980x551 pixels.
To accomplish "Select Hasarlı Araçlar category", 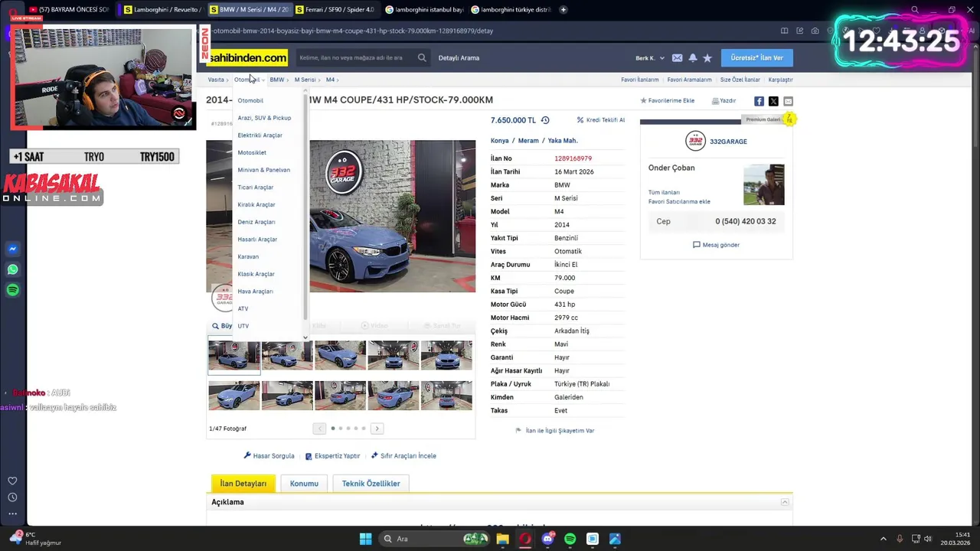I will click(257, 240).
